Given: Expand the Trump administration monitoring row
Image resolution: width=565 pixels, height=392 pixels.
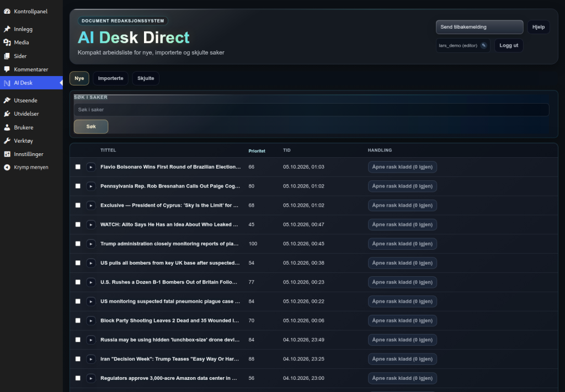Looking at the screenshot, I should tap(91, 244).
